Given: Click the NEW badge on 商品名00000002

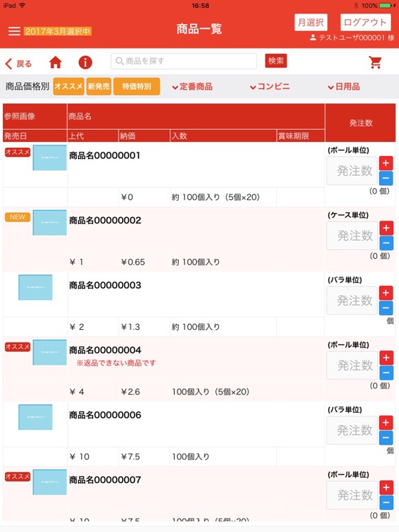Looking at the screenshot, I should click(18, 217).
